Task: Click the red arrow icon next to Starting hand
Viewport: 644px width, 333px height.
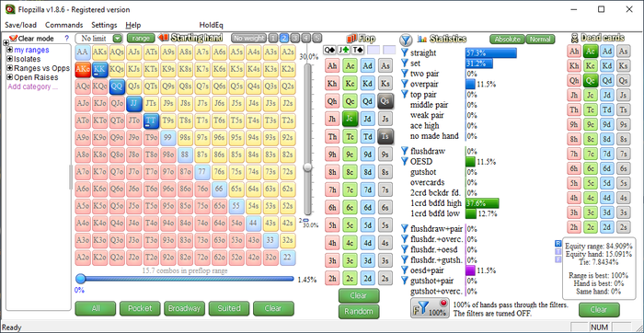Action: click(x=163, y=38)
